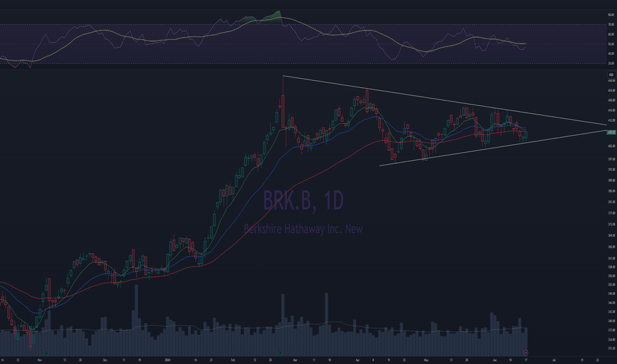The height and width of the screenshot is (364, 617).
Task: Click the "428.00" price axis label
Action: click(x=612, y=81)
